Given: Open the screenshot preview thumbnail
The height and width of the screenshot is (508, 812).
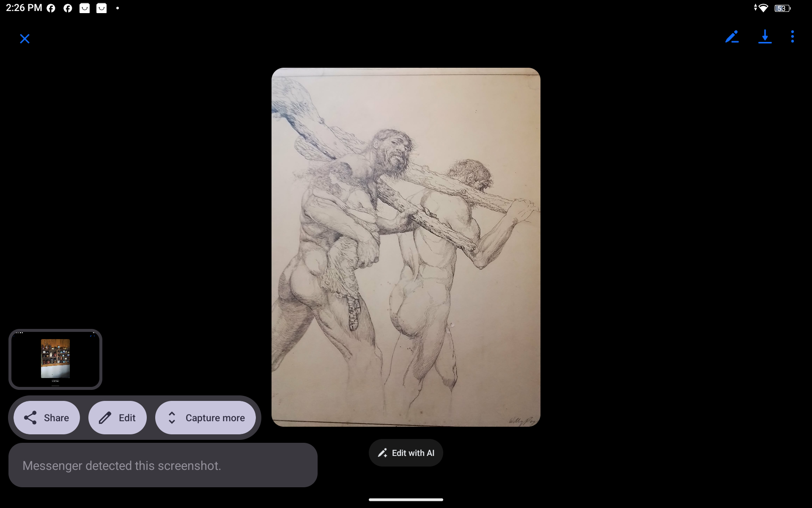Looking at the screenshot, I should [55, 359].
